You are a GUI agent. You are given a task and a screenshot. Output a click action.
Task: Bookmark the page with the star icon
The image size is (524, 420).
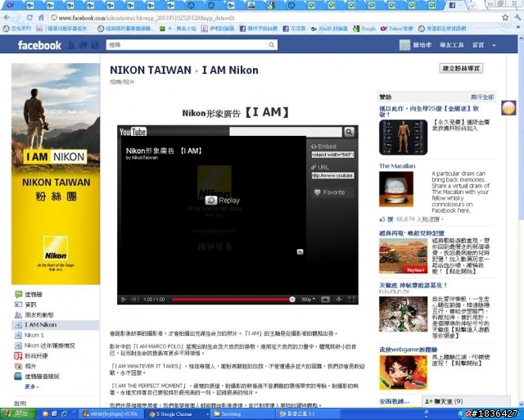[x=505, y=17]
